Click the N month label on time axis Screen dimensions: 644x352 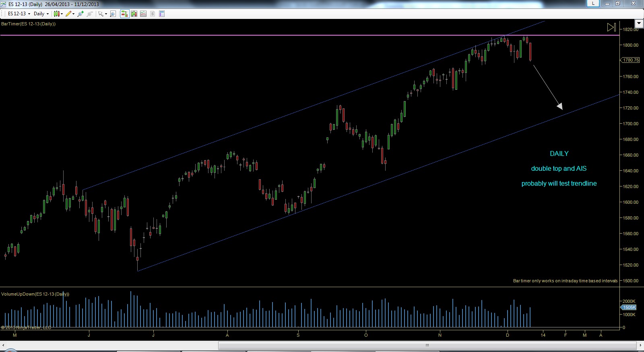coord(440,335)
